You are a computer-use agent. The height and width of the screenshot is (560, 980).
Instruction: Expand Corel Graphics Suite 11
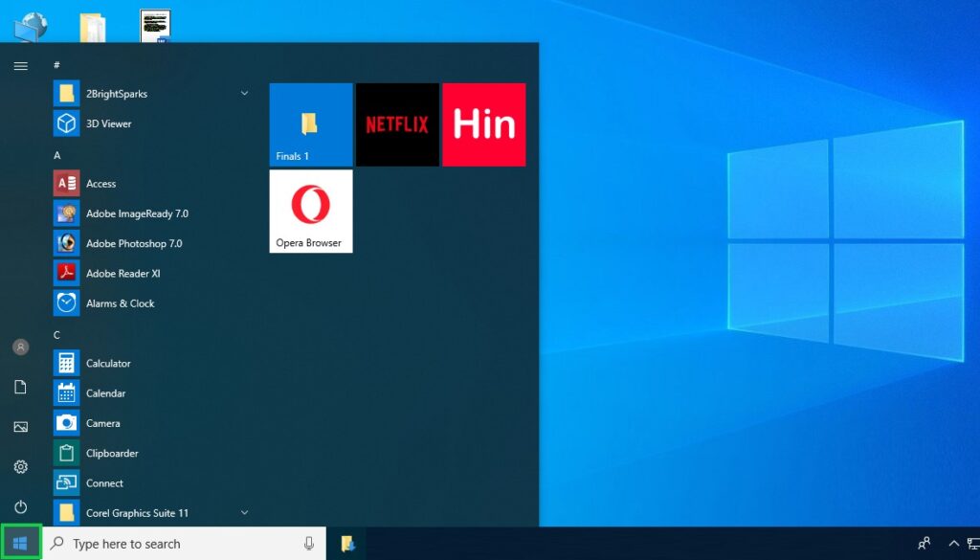pyautogui.click(x=244, y=512)
